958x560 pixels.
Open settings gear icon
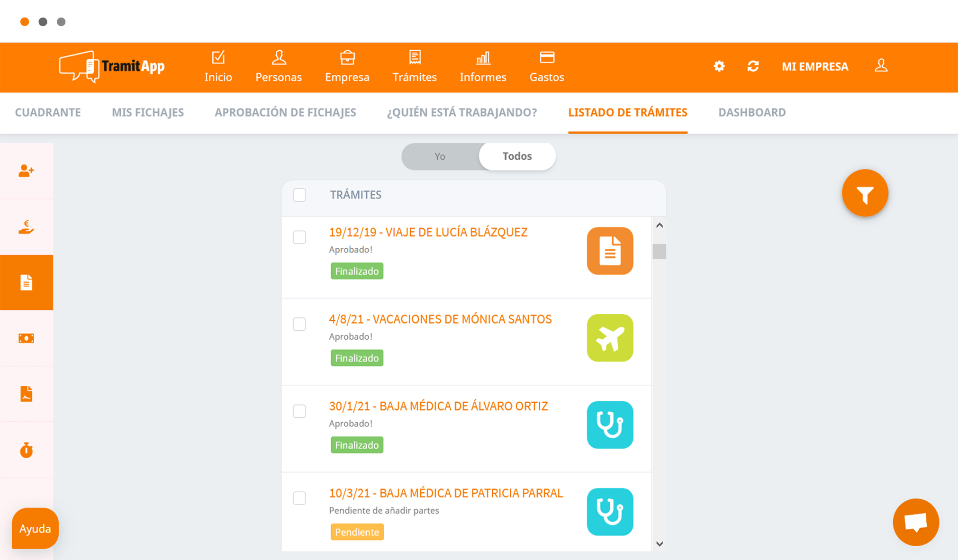point(719,66)
